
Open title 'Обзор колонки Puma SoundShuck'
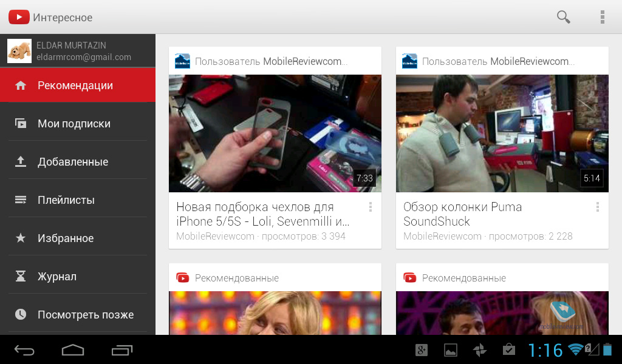click(x=462, y=214)
